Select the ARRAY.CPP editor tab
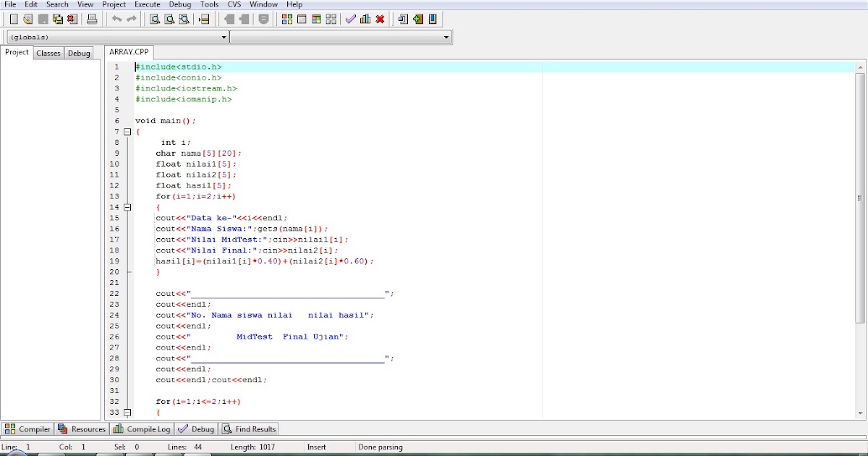 pos(128,52)
